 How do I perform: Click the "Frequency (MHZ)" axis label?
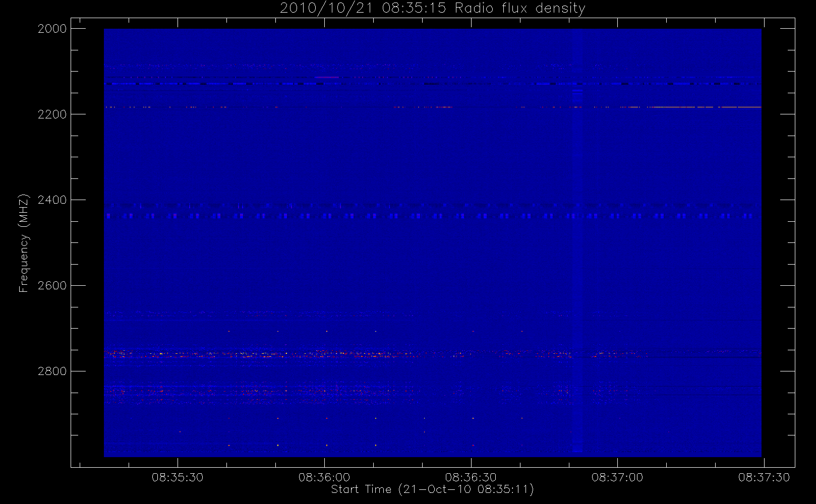tap(23, 243)
